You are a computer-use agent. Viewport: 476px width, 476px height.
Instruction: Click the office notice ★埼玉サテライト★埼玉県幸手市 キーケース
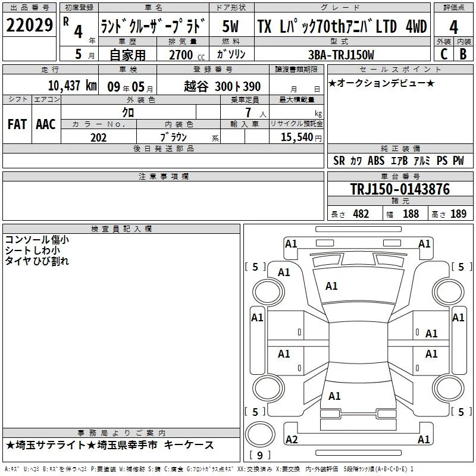click(109, 445)
